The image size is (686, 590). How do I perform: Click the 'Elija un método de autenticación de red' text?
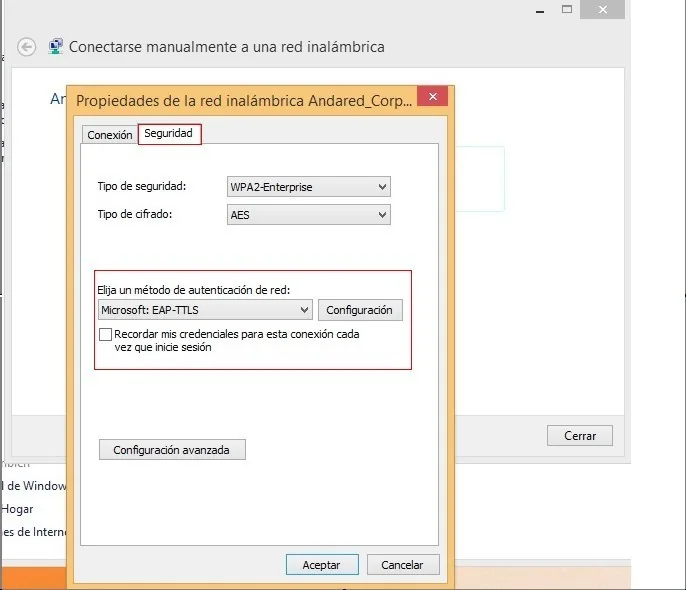(x=193, y=290)
